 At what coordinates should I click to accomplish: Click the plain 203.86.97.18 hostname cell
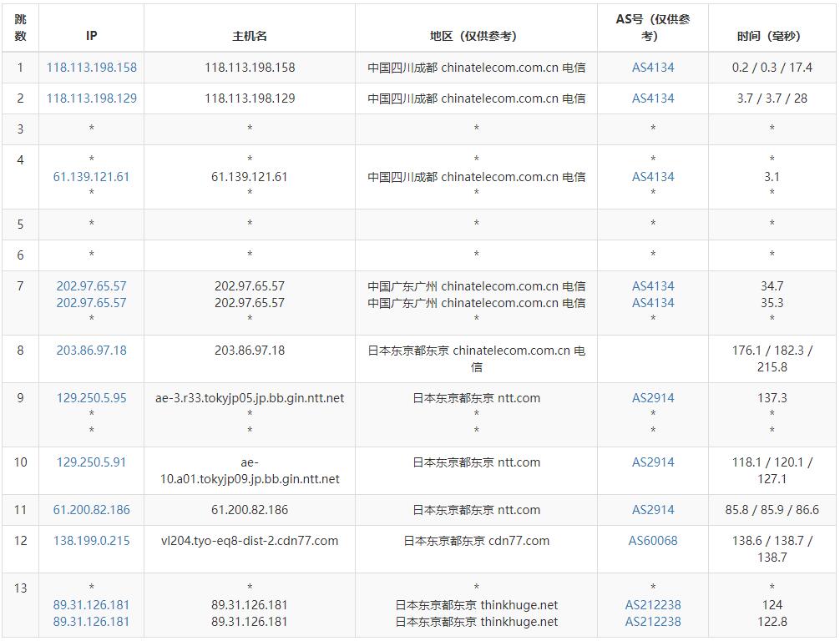[x=250, y=351]
